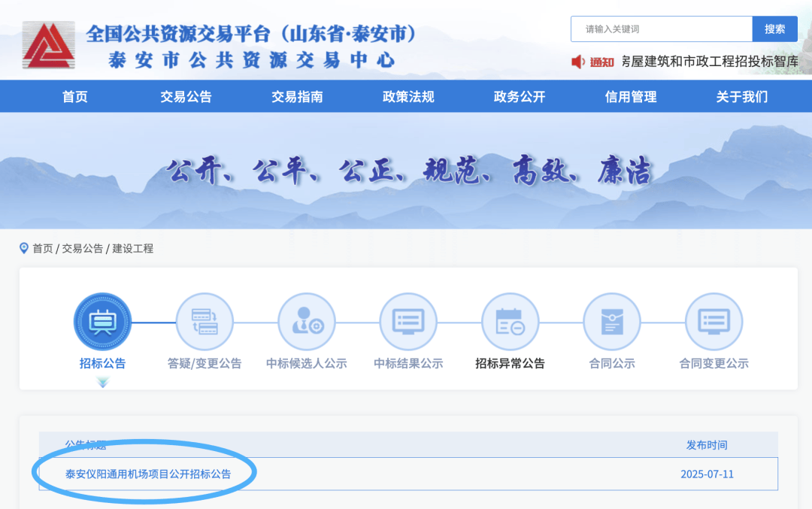Select the 信用管理 navigation tab
This screenshot has height=509, width=812.
coord(630,95)
